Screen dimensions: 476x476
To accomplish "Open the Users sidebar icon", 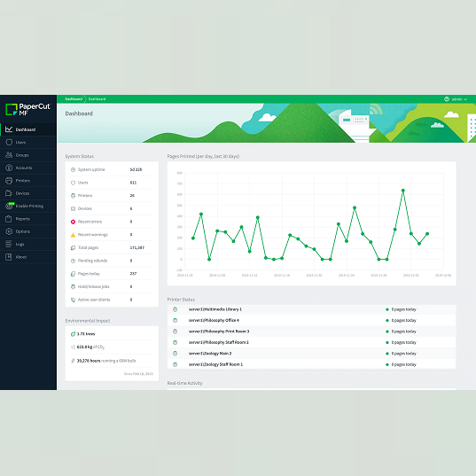I will [9, 142].
